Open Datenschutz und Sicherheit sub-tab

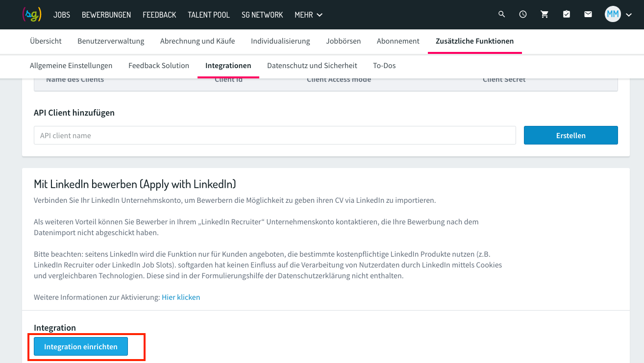tap(312, 66)
